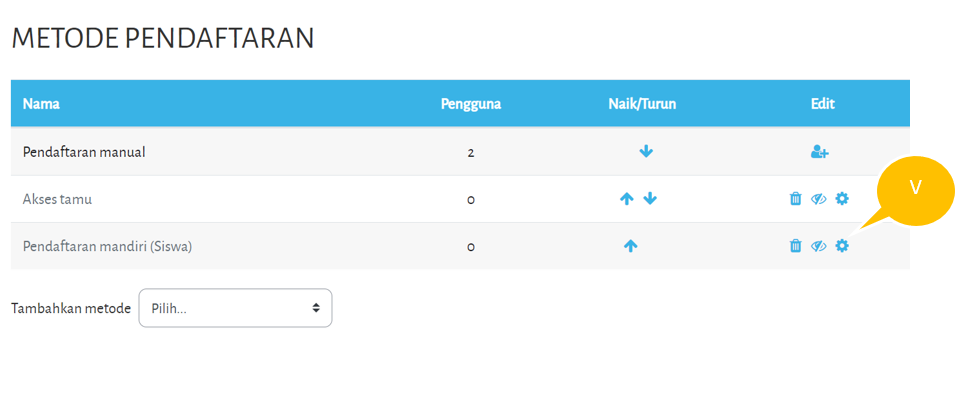
Task: Move Akses tamu down one position
Action: [x=650, y=199]
